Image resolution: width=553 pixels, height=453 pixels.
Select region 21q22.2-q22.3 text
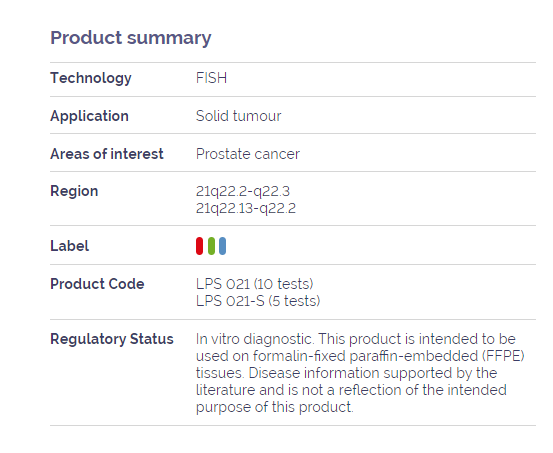(243, 191)
